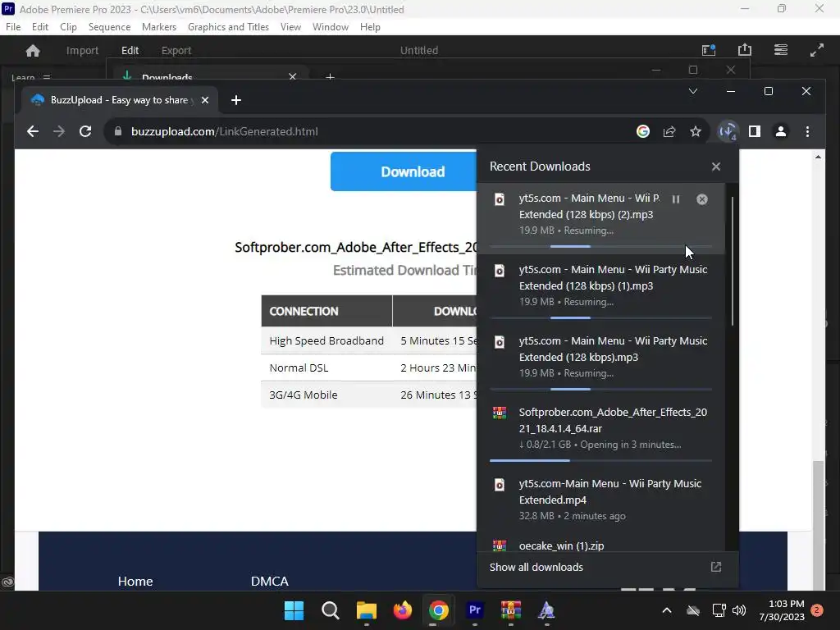
Task: Pause the (2).mp3 download
Action: (676, 199)
